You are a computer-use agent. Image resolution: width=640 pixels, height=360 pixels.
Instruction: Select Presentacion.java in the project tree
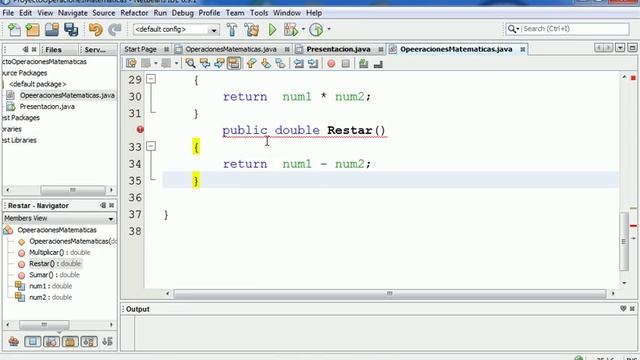(47, 107)
